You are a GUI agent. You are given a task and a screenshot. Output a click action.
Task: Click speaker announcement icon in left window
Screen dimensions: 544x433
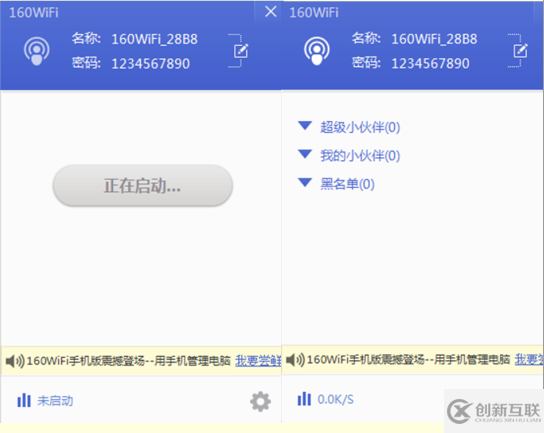point(15,361)
